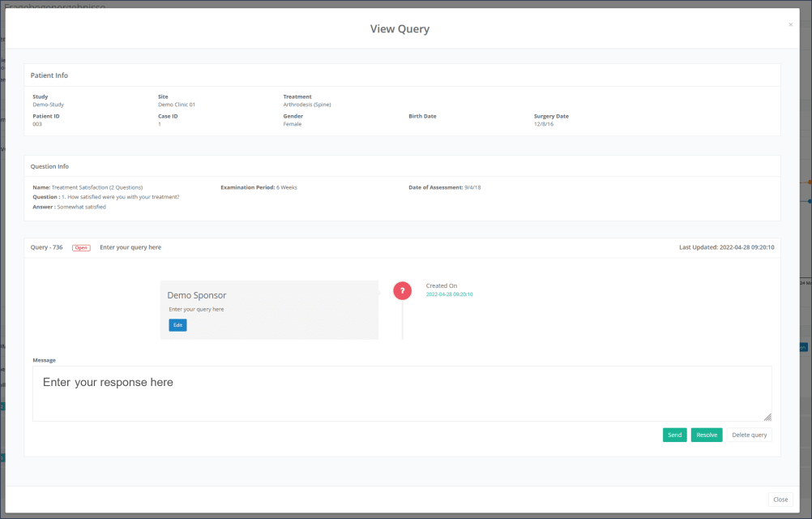Click the Somewhat satisfied answer text
Viewport: 812px width, 519px height.
[81, 207]
